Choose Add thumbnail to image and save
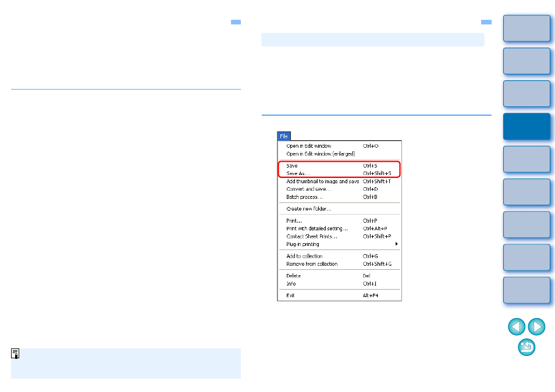Screen dimensions: 555x392 click(339, 181)
